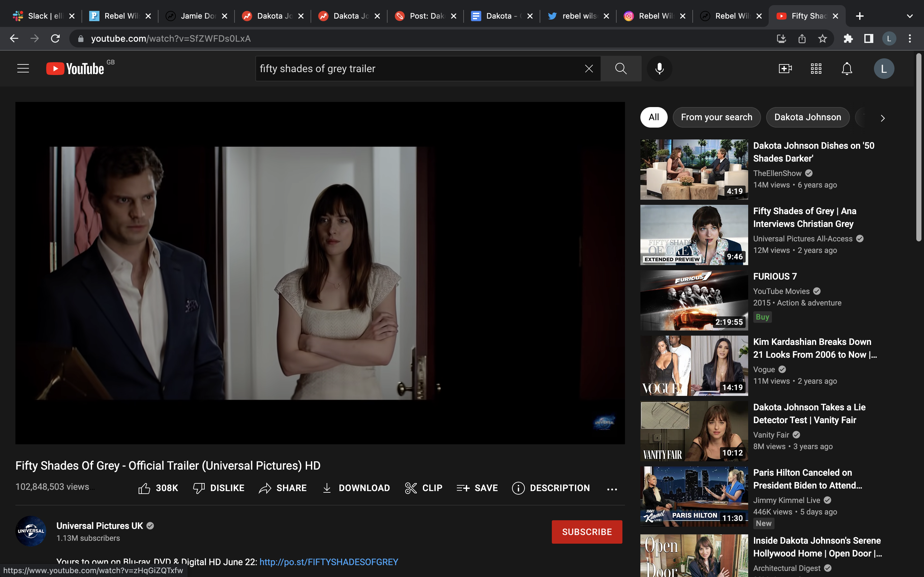Click the page vertical scrollbar

(x=919, y=147)
